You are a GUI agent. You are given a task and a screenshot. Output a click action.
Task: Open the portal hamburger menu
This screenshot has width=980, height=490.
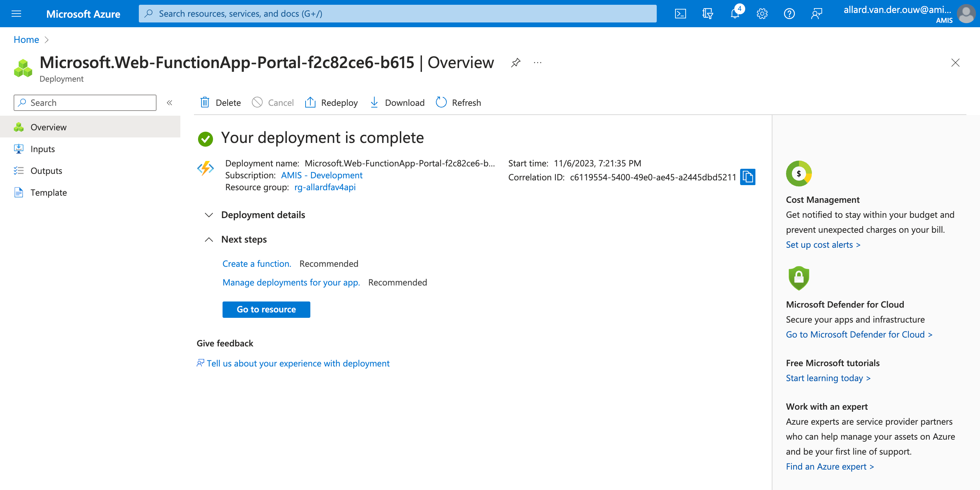point(16,14)
